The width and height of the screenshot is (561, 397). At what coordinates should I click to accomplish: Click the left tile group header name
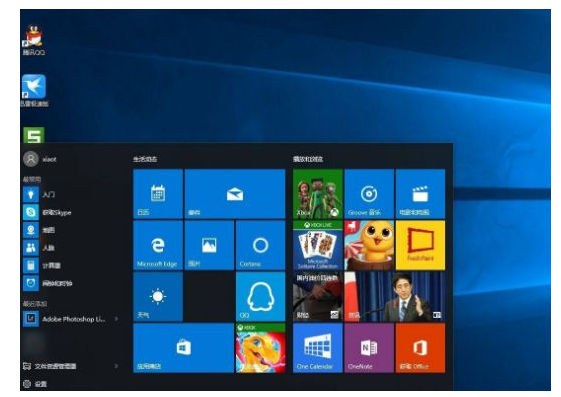click(x=145, y=159)
